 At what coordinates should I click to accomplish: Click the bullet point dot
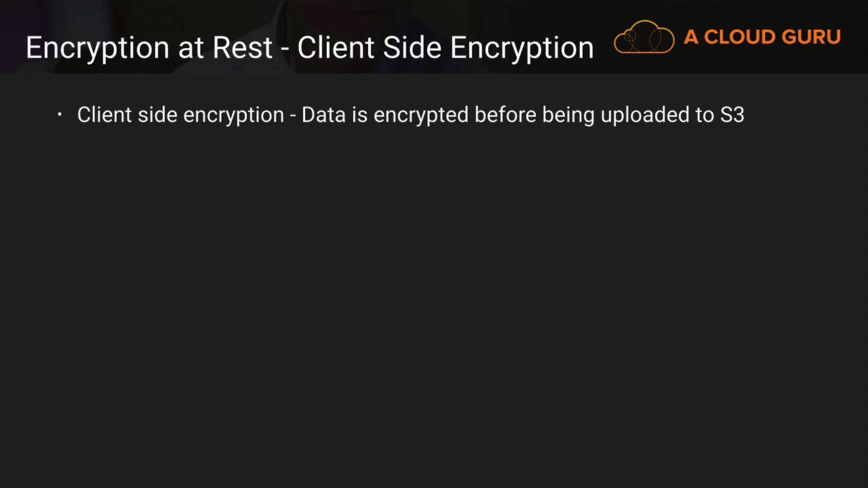tap(60, 115)
